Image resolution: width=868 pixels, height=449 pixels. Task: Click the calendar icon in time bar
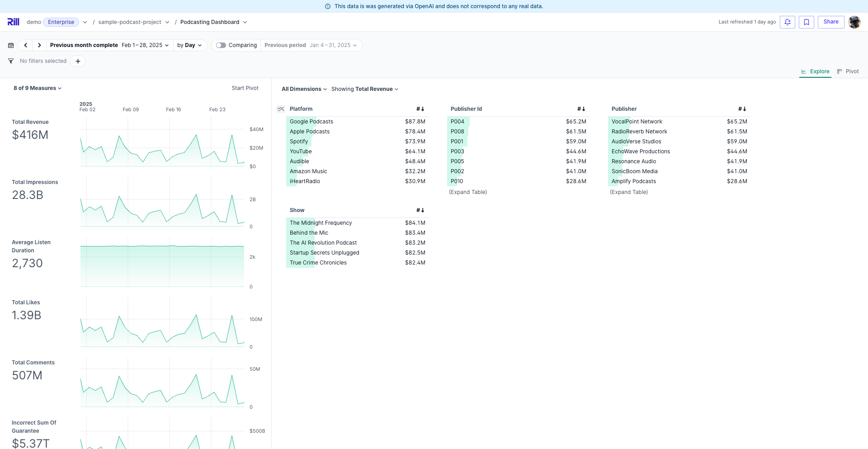pos(11,45)
